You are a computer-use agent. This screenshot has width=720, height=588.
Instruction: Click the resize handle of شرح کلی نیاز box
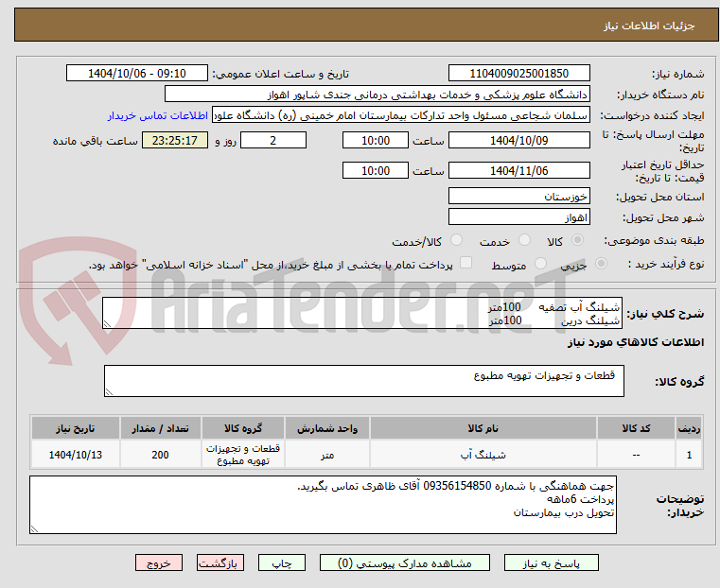click(107, 324)
